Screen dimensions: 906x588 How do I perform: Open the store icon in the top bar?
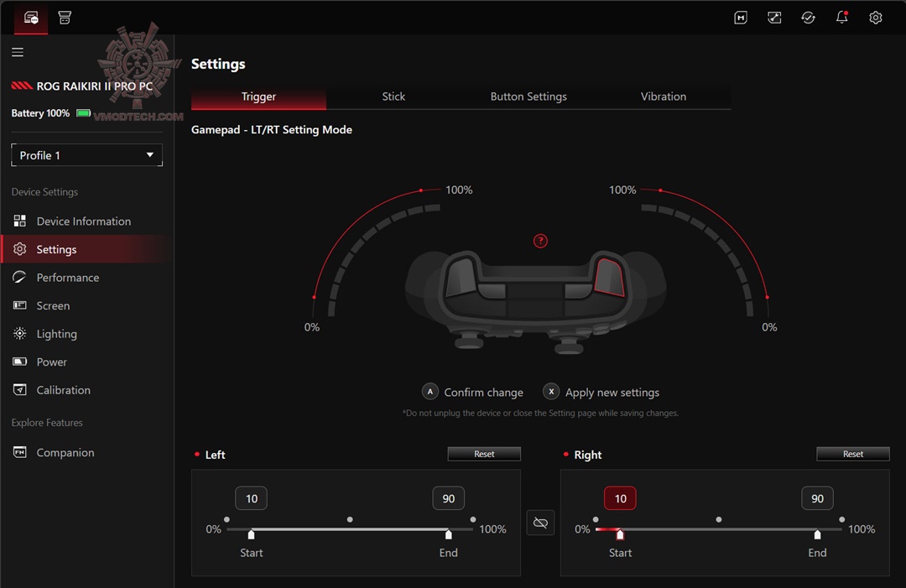coord(65,18)
